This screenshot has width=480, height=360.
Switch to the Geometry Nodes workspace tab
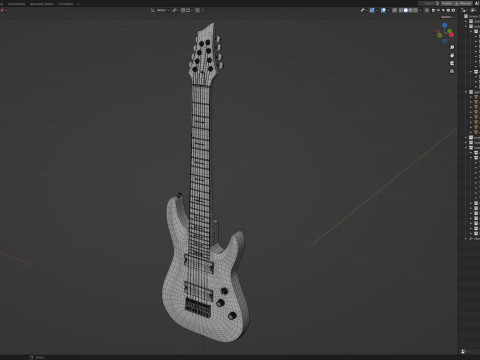(42, 4)
